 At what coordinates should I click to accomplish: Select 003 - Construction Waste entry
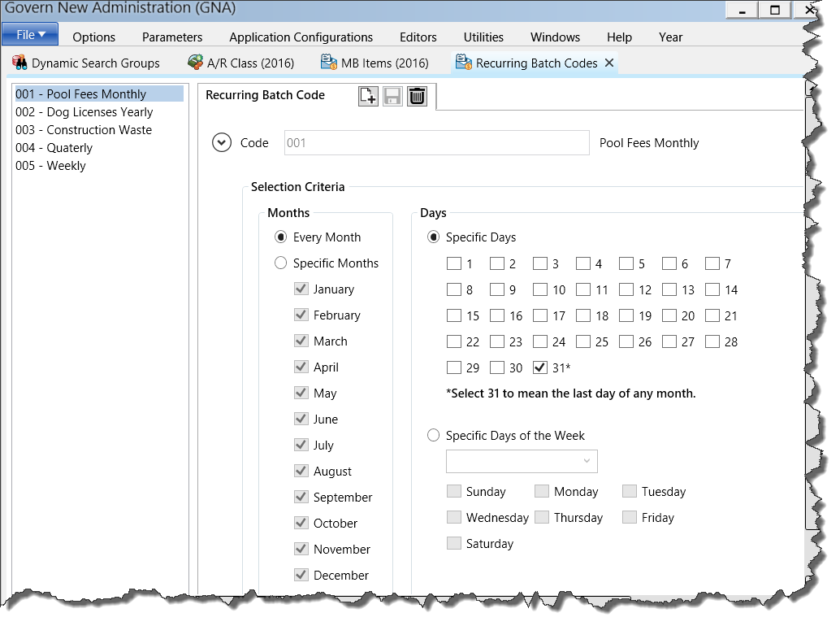[x=83, y=130]
